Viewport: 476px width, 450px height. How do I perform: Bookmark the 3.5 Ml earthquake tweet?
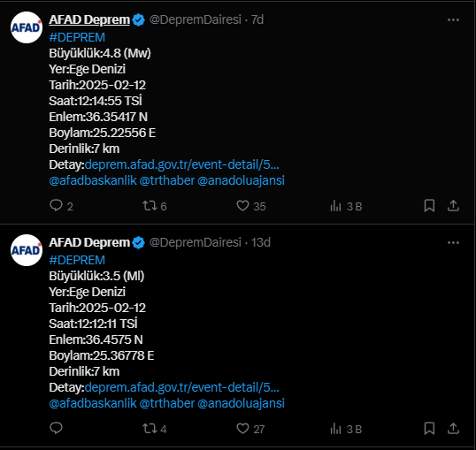(x=429, y=429)
